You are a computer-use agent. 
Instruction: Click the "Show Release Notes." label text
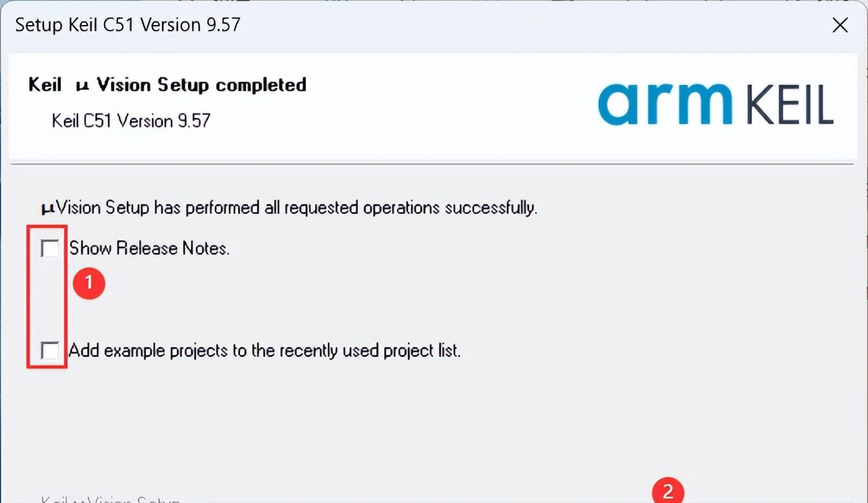click(x=149, y=249)
